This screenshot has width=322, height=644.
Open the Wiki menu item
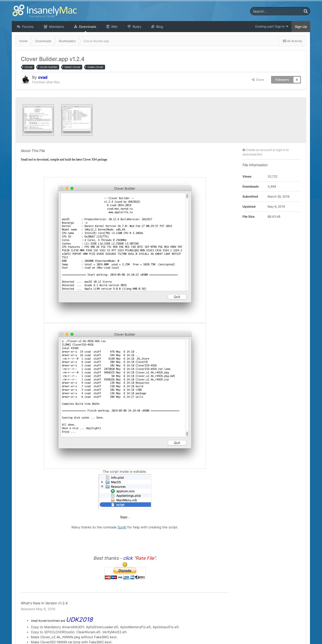(112, 27)
